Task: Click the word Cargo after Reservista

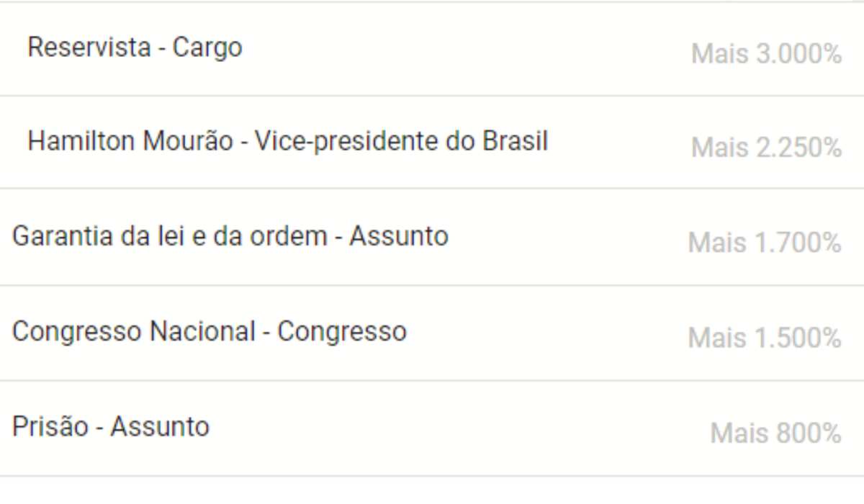Action: point(207,48)
